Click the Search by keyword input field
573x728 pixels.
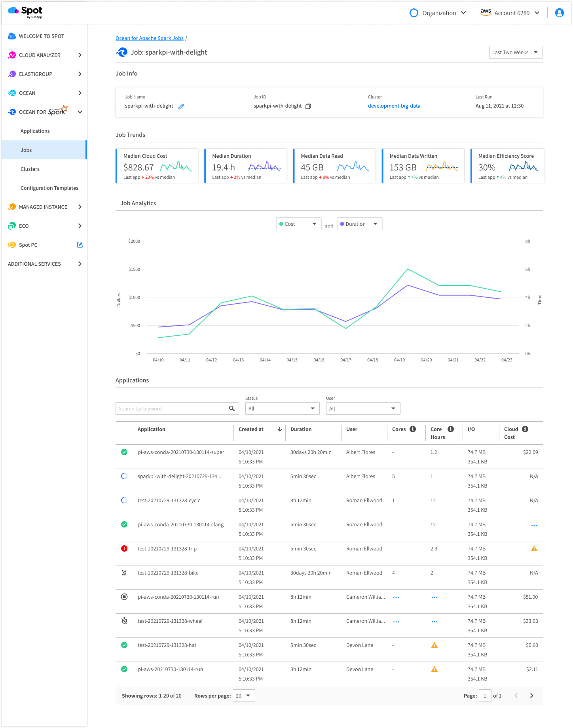click(172, 408)
